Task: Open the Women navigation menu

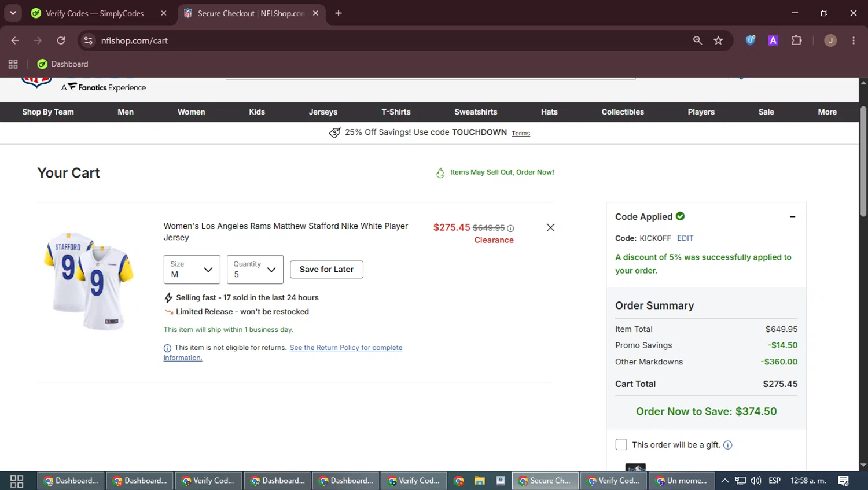Action: click(192, 112)
